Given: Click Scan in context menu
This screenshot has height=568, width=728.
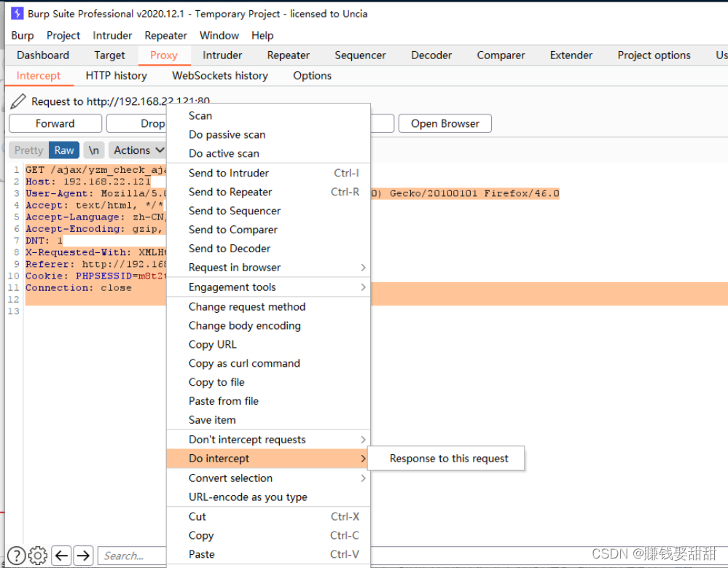Looking at the screenshot, I should pos(268,116).
